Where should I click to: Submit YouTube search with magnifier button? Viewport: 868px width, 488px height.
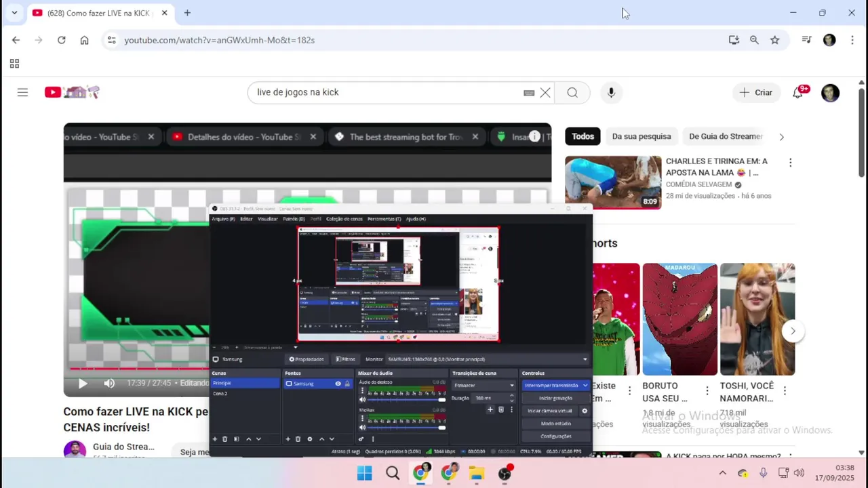pyautogui.click(x=572, y=93)
